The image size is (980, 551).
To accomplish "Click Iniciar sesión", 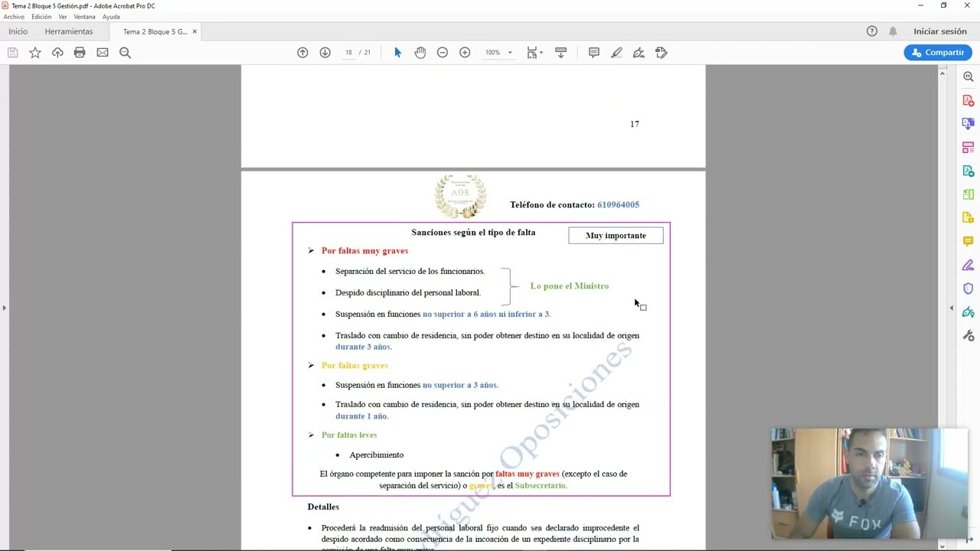I will point(940,31).
